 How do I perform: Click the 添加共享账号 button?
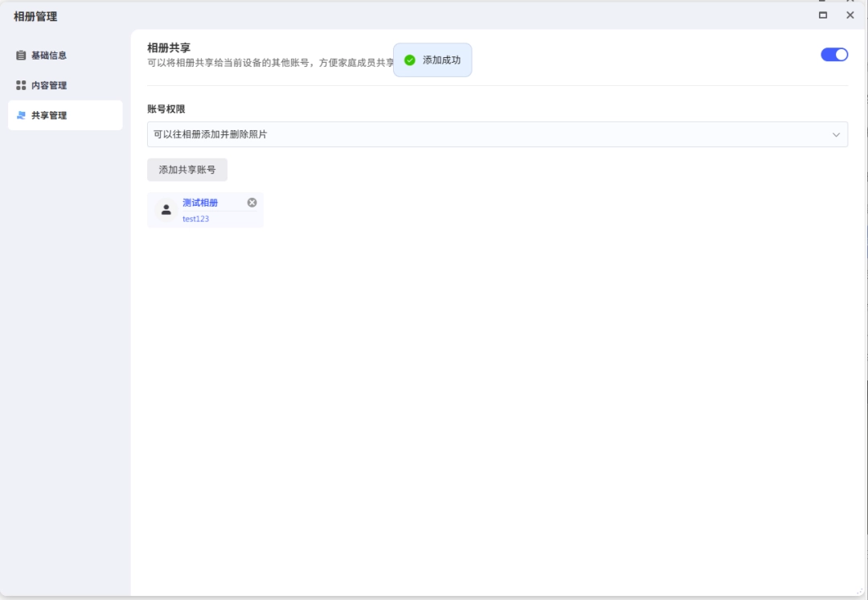pyautogui.click(x=187, y=170)
